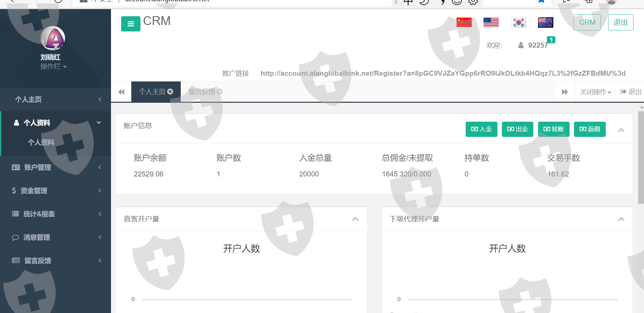Click the top-right CRM button

pos(587,22)
